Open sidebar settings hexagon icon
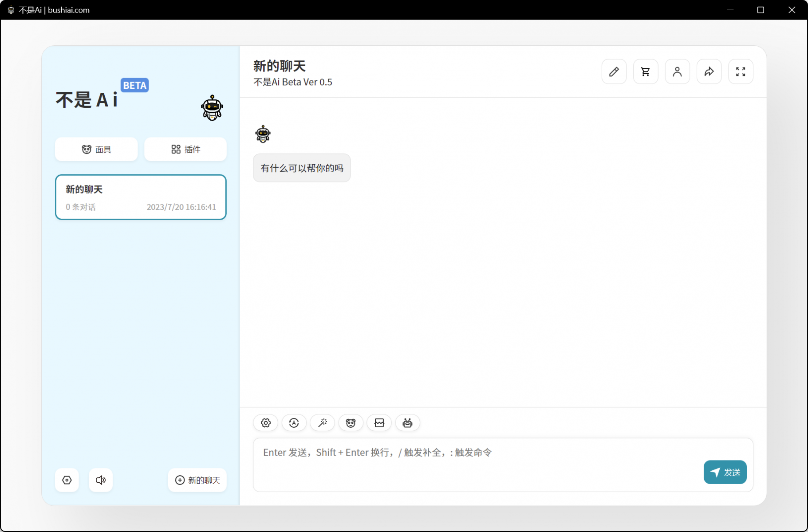This screenshot has width=808, height=532. [67, 480]
